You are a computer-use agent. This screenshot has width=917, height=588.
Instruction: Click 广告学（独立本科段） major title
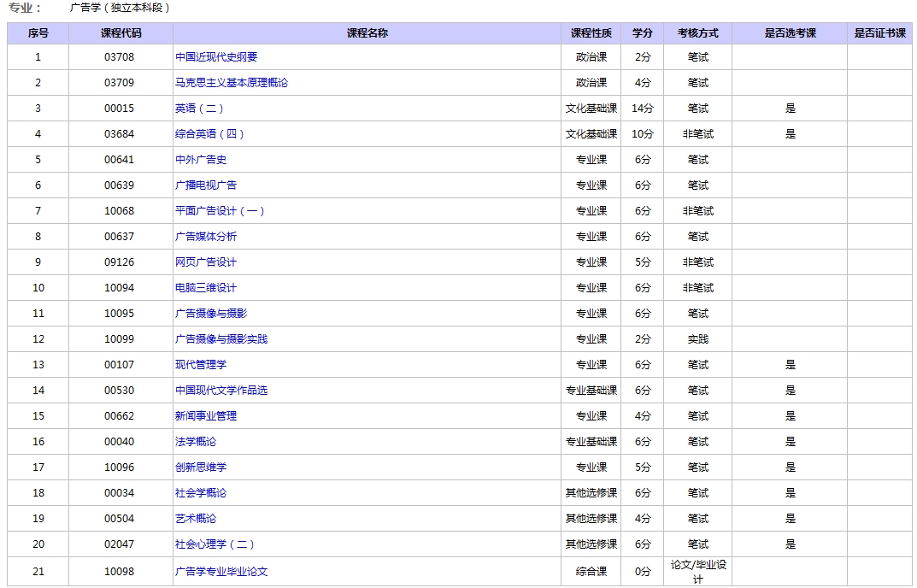pos(120,9)
